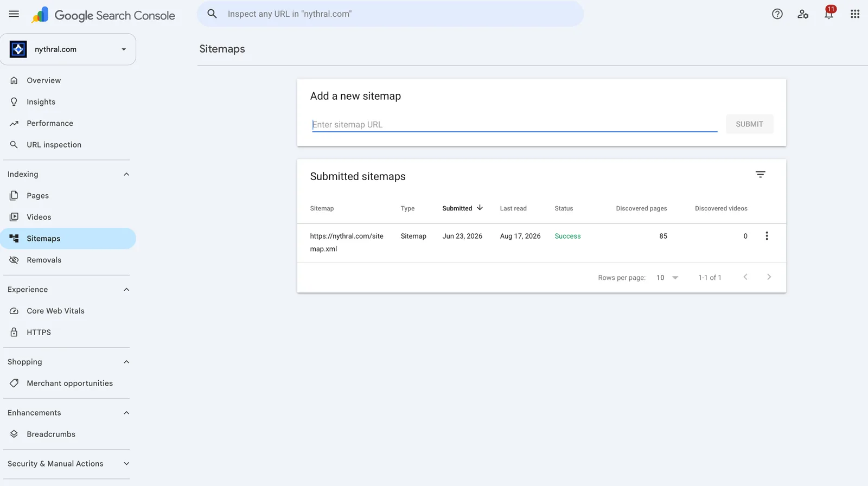The width and height of the screenshot is (868, 486).
Task: Click the search magnifier icon in URL bar
Action: tap(212, 14)
